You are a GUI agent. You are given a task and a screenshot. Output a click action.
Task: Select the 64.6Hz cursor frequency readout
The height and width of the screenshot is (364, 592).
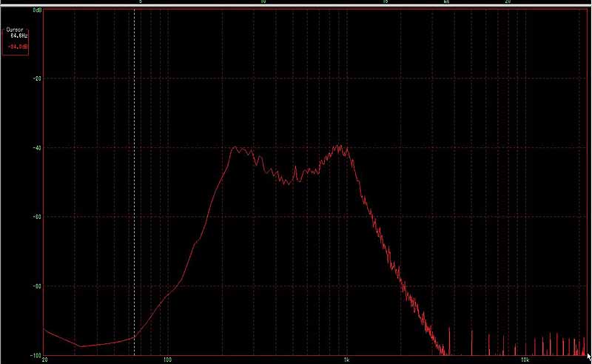(x=18, y=35)
